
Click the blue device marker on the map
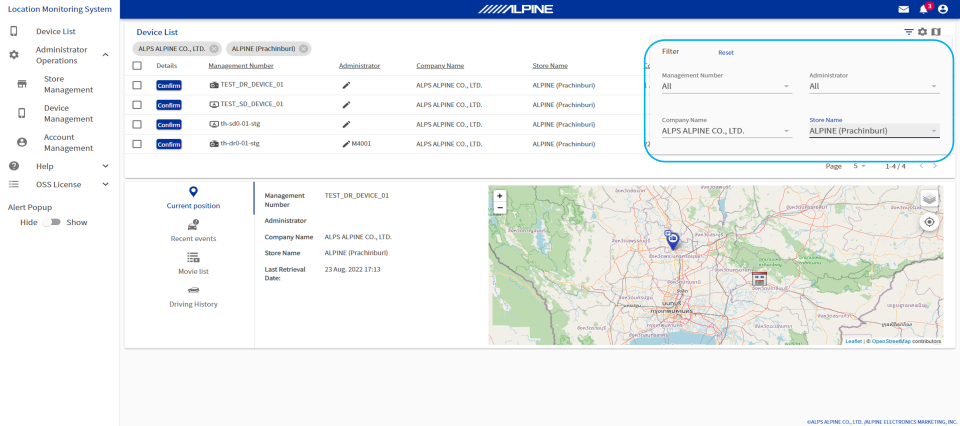click(x=672, y=241)
